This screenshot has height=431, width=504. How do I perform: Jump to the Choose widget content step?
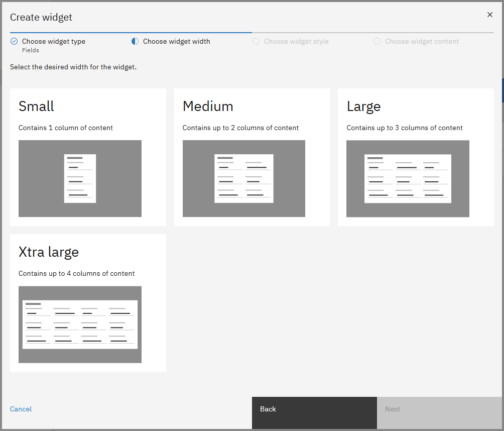pyautogui.click(x=422, y=42)
